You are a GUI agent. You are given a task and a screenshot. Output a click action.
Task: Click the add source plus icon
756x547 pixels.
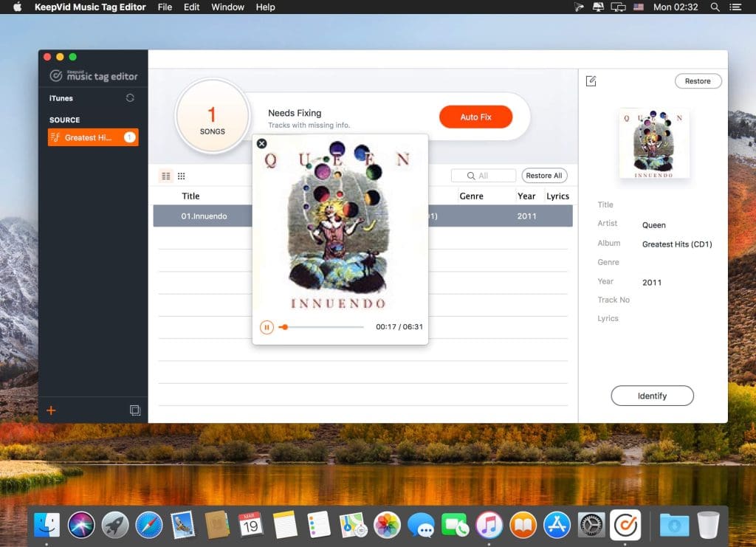pos(50,410)
